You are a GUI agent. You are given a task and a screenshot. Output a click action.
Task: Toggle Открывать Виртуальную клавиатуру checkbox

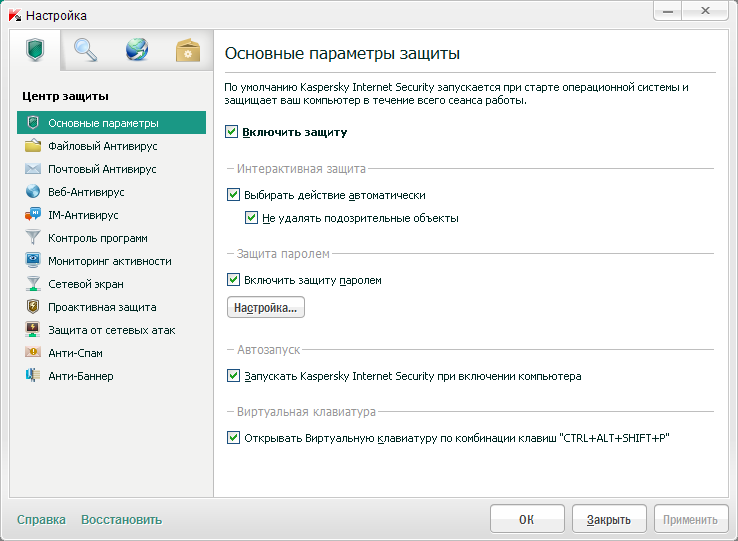tap(233, 438)
